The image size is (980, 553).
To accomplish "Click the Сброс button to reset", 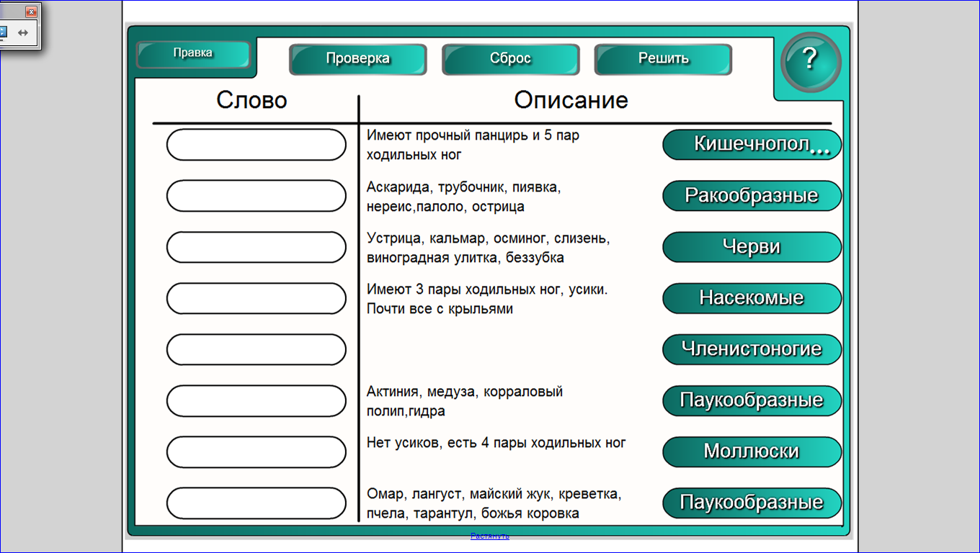I will (510, 59).
